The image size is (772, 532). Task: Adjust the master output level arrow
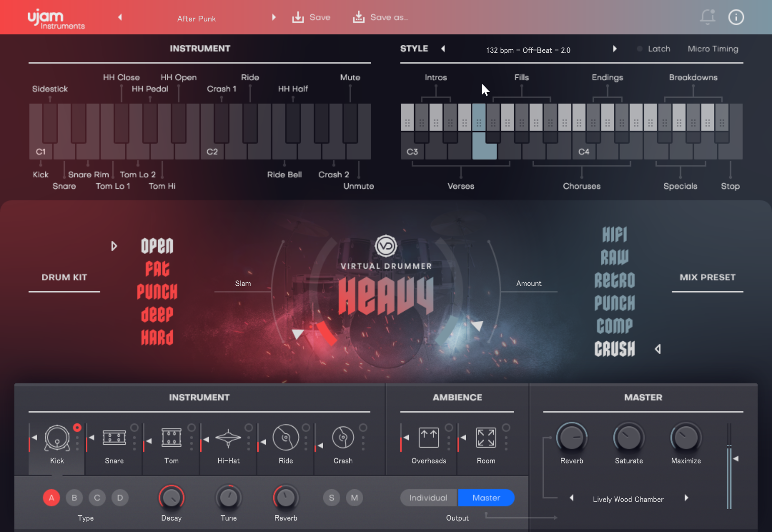pyautogui.click(x=736, y=459)
